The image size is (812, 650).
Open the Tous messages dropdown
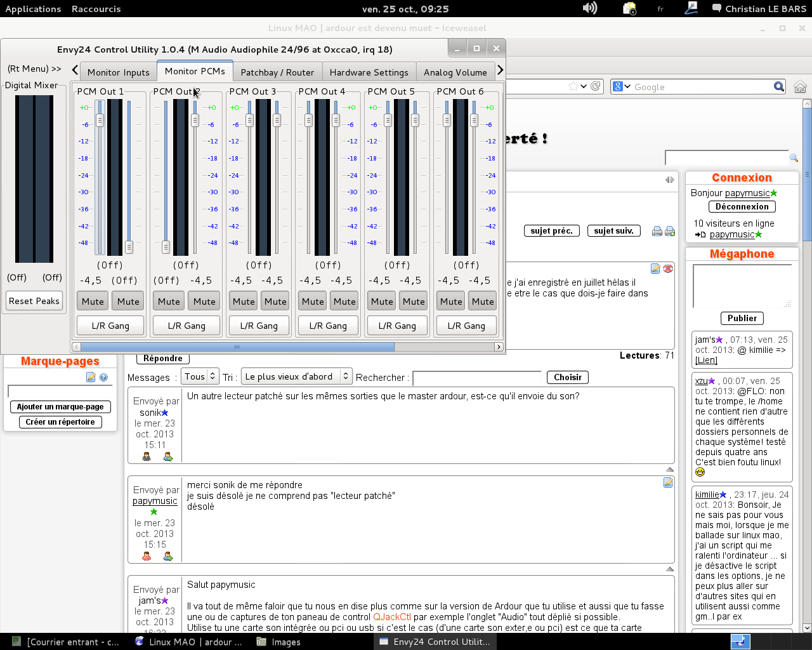point(200,376)
